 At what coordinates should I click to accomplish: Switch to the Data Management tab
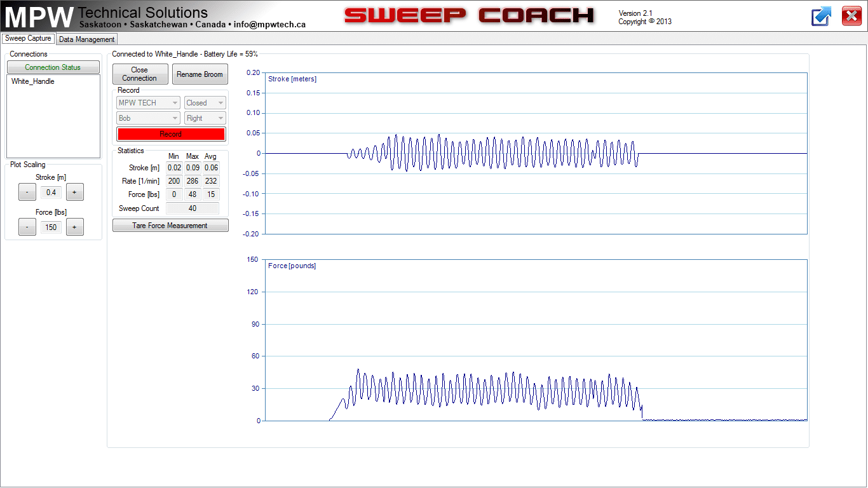pyautogui.click(x=86, y=39)
